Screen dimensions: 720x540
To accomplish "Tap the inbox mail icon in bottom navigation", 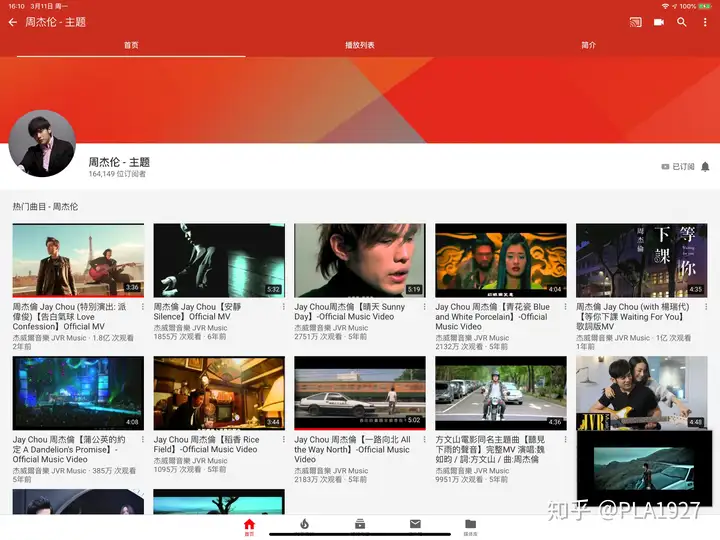I will coord(415,524).
